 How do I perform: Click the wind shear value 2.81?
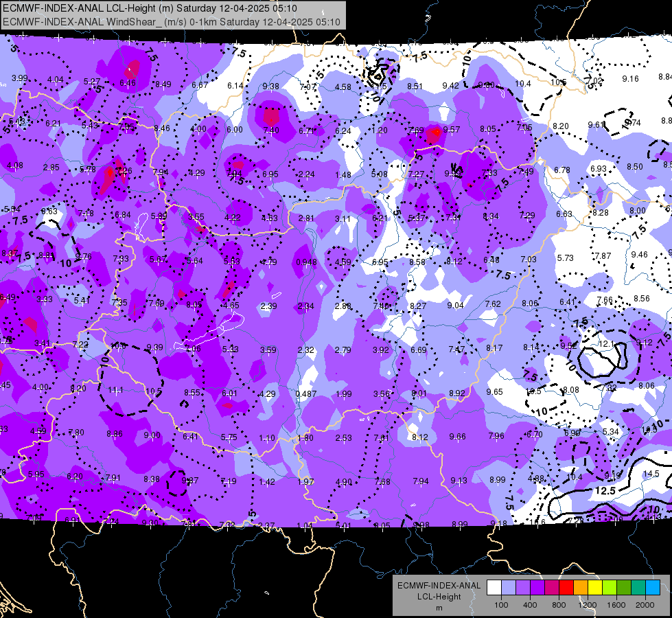click(x=306, y=218)
